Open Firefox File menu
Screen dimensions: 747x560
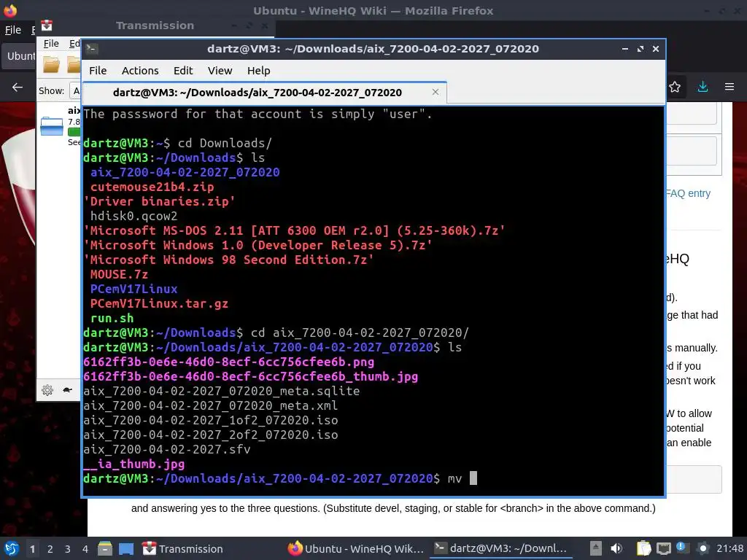[13, 30]
